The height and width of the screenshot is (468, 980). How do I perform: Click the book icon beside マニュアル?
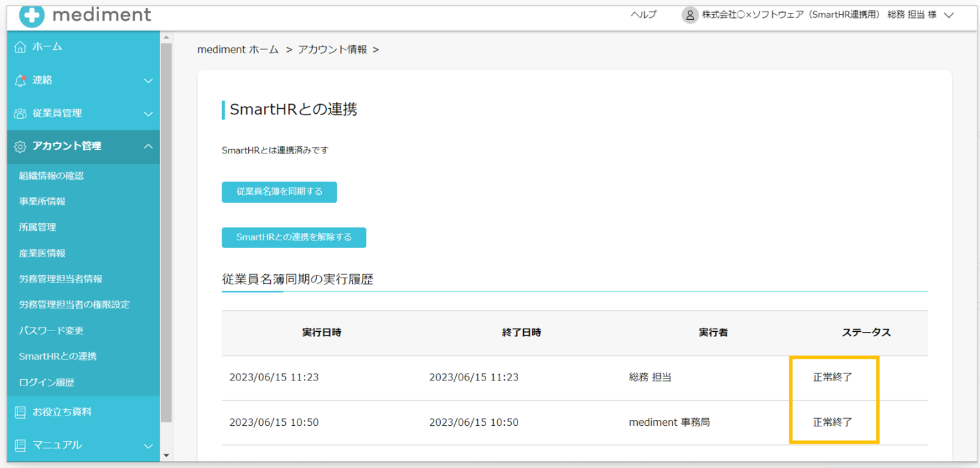coord(20,445)
